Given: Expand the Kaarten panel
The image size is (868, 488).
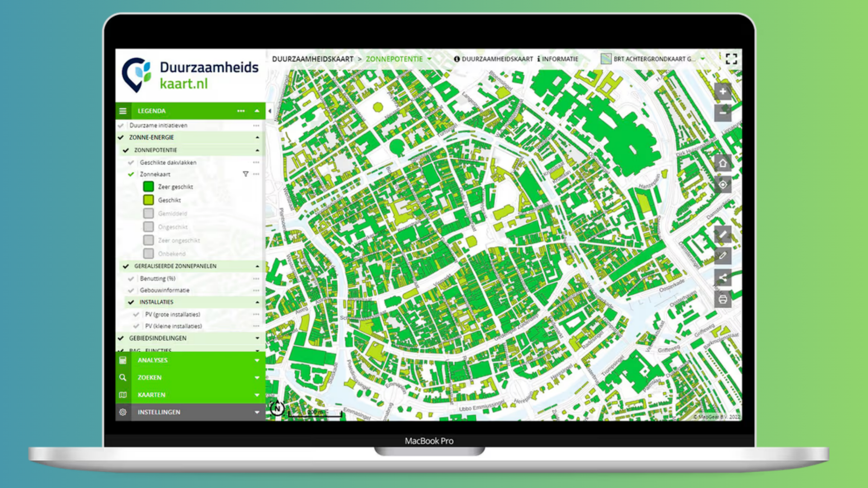Looking at the screenshot, I should click(x=257, y=394).
